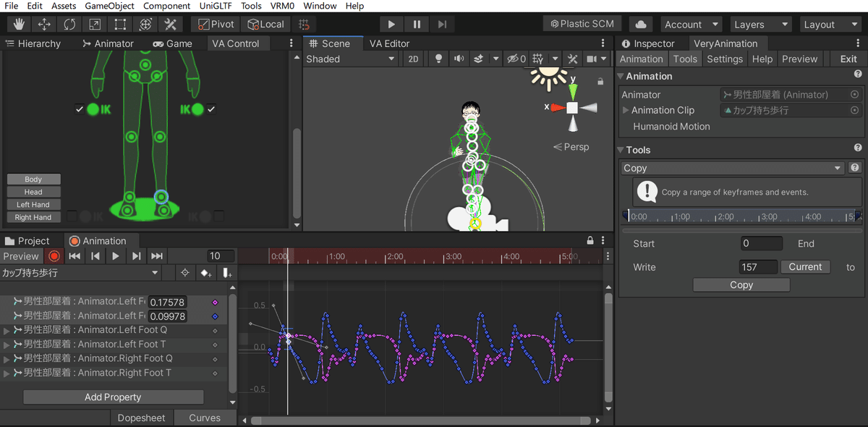Image resolution: width=868 pixels, height=427 pixels.
Task: Select the Scale tool
Action: tap(95, 24)
